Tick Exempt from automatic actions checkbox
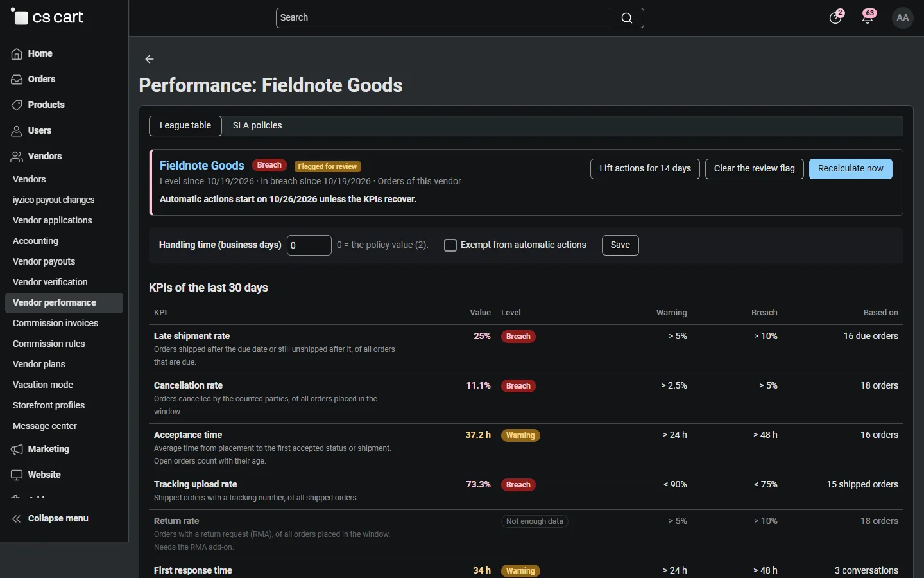 [x=450, y=245]
